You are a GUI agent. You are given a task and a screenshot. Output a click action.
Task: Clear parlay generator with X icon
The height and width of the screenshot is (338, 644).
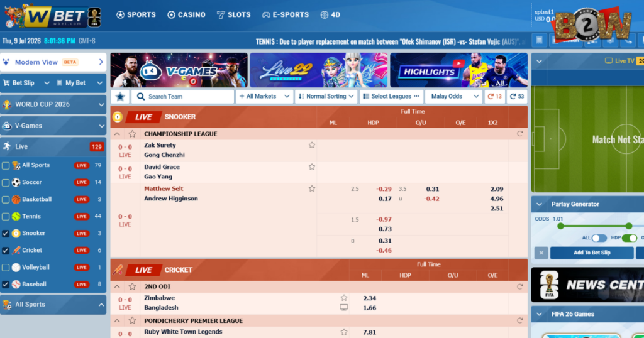point(541,253)
